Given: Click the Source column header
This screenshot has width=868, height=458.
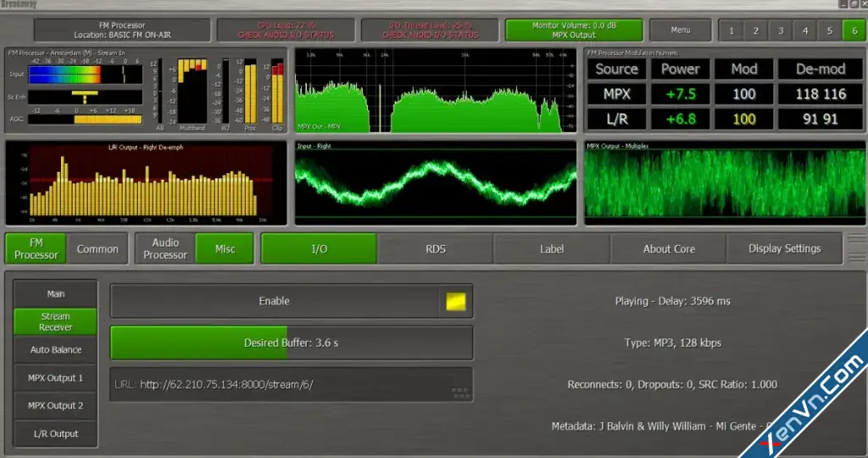Looking at the screenshot, I should pos(617,70).
